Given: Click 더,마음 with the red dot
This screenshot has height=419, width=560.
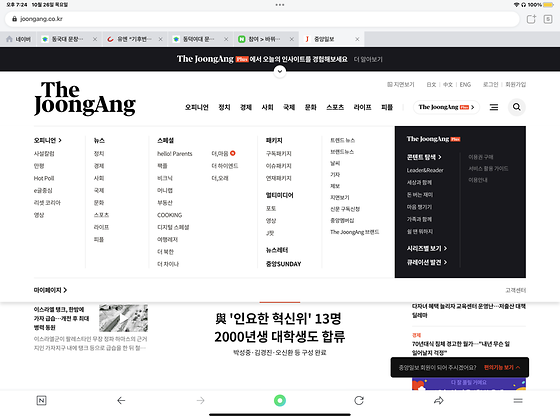Looking at the screenshot, I should [223, 154].
